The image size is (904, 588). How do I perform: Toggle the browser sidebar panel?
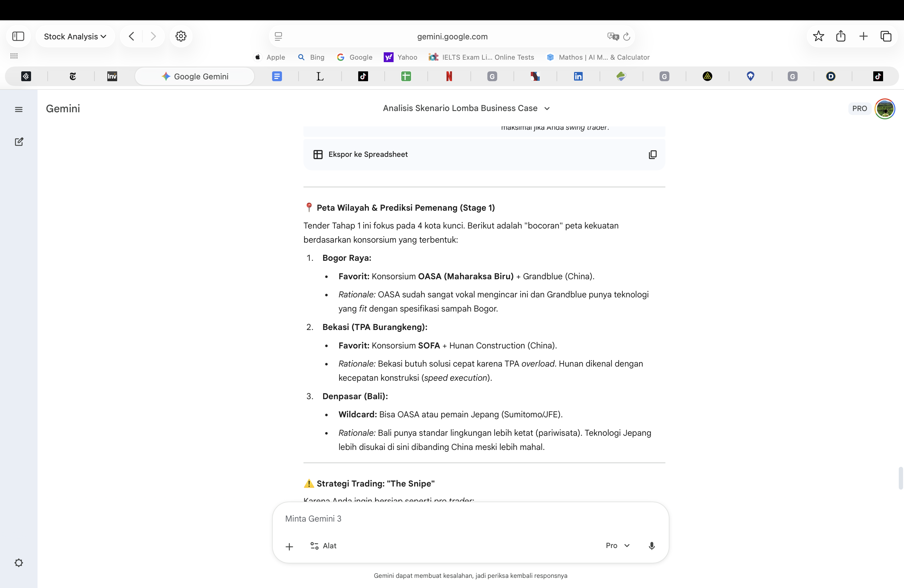point(18,37)
